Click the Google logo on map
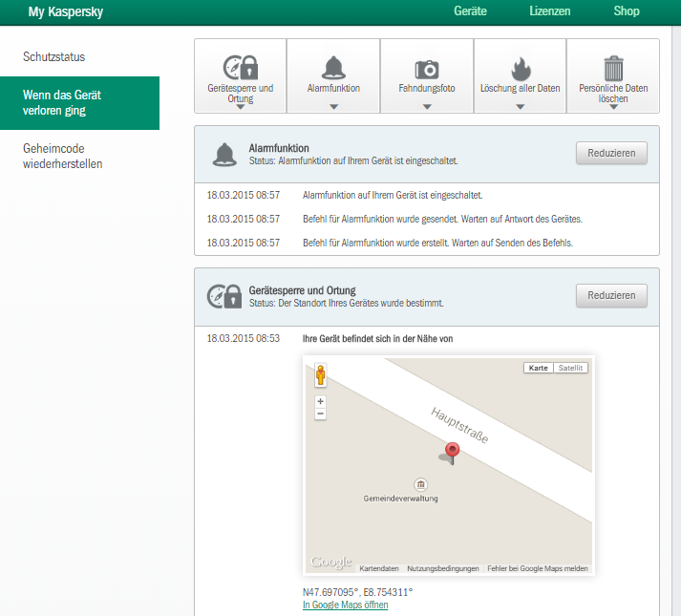Image resolution: width=681 pixels, height=616 pixels. coord(330,562)
